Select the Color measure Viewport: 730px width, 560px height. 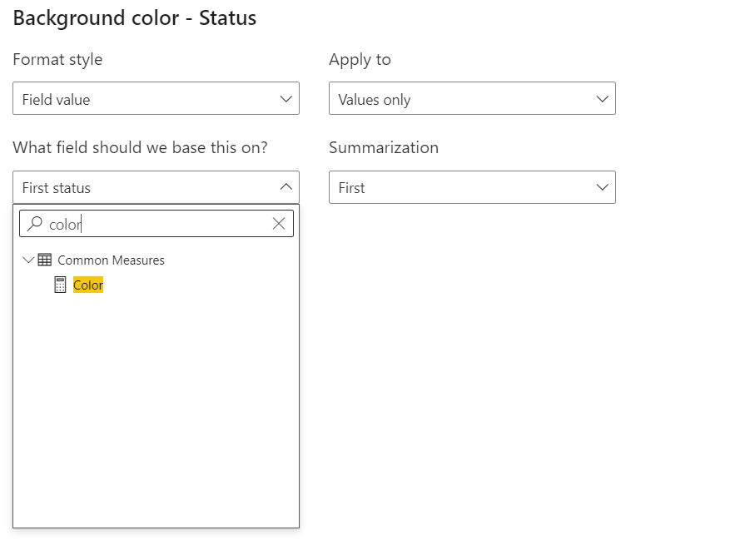(88, 285)
